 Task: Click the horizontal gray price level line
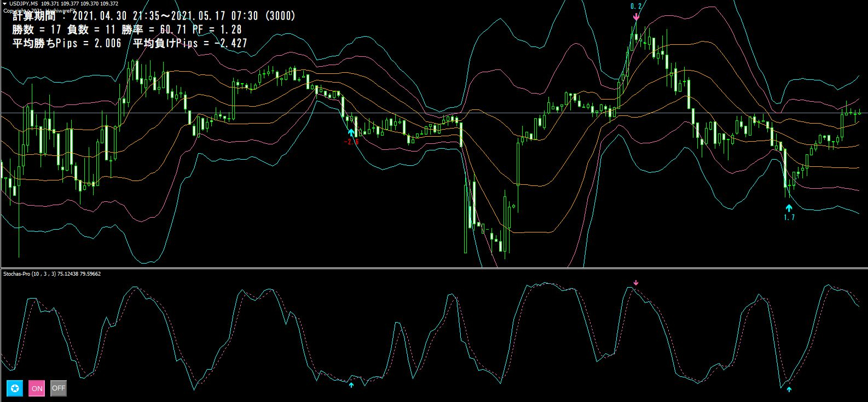pyautogui.click(x=434, y=113)
